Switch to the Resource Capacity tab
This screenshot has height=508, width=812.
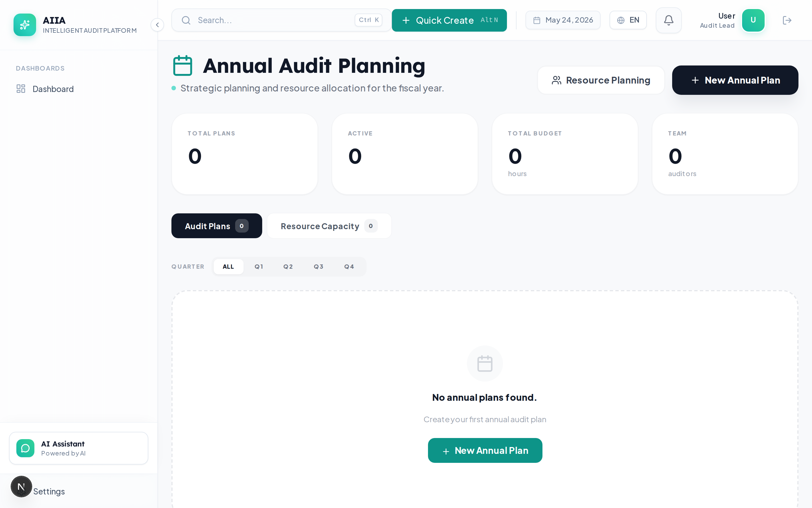(x=329, y=226)
